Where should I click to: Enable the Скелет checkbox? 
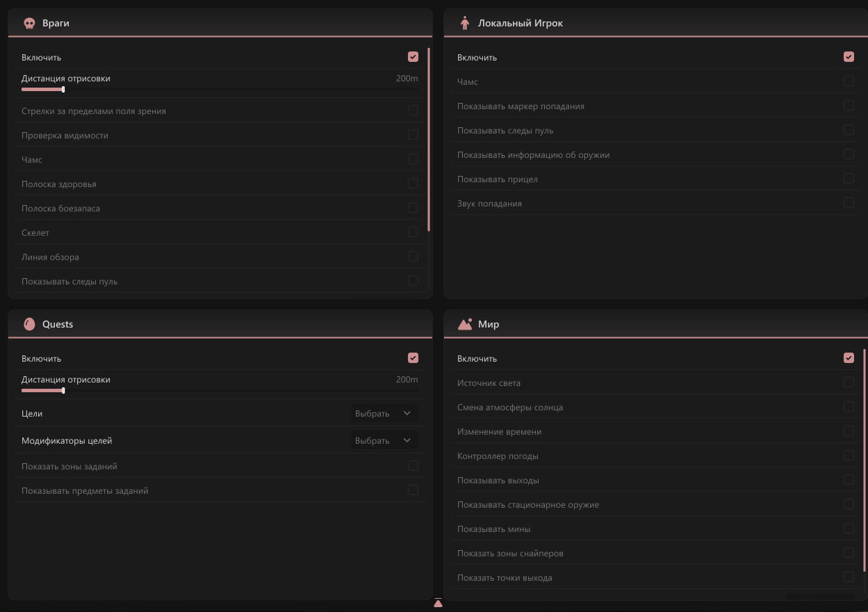[x=413, y=232]
